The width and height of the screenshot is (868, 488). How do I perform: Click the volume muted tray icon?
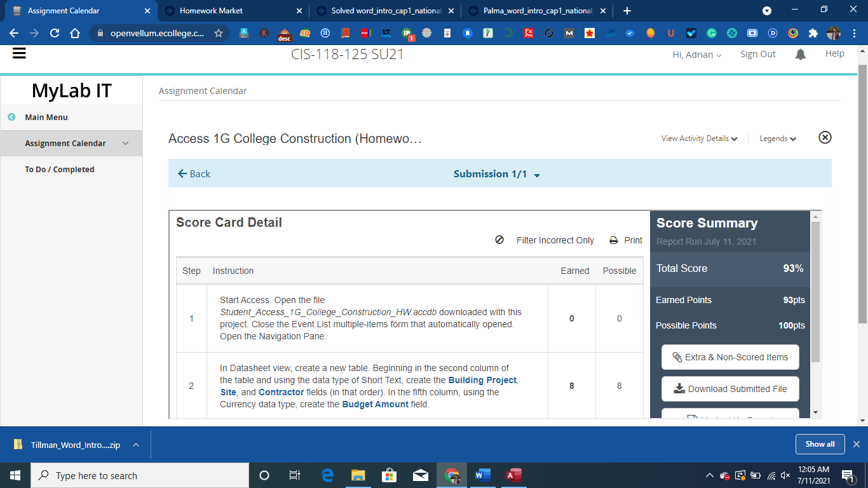pyautogui.click(x=785, y=475)
